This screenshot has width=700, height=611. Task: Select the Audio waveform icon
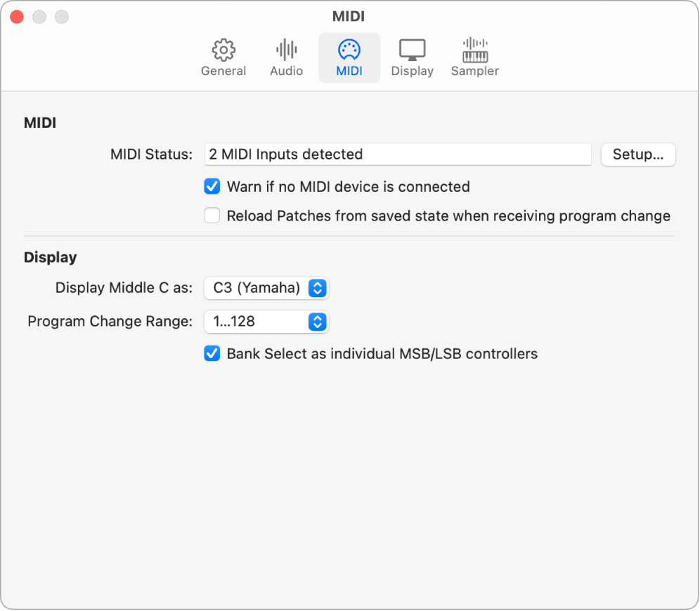point(286,51)
